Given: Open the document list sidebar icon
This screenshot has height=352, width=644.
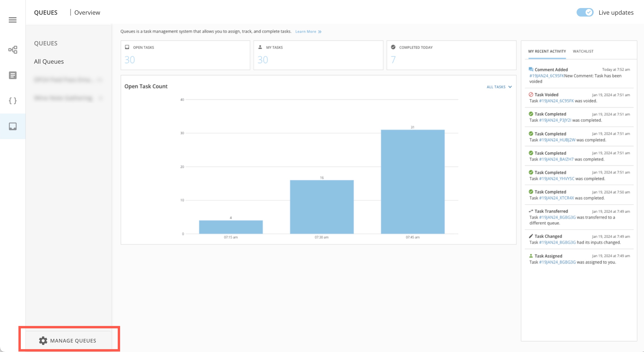Looking at the screenshot, I should tap(13, 75).
